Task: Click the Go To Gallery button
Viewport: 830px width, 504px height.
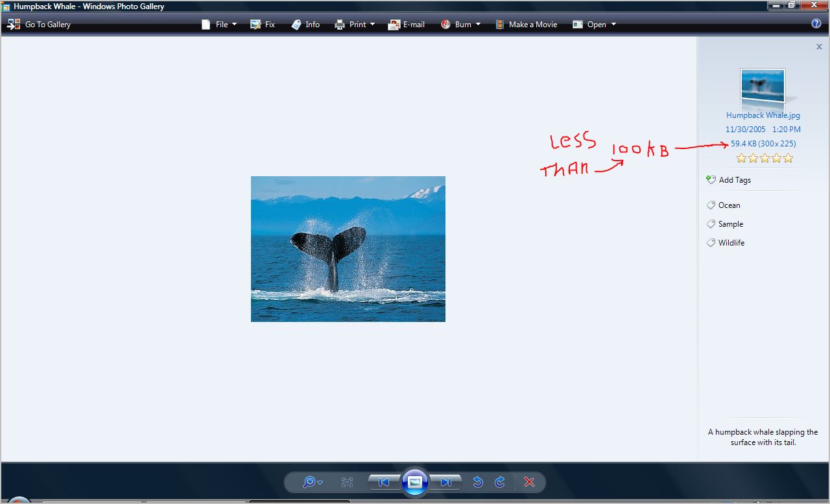Action: (40, 25)
